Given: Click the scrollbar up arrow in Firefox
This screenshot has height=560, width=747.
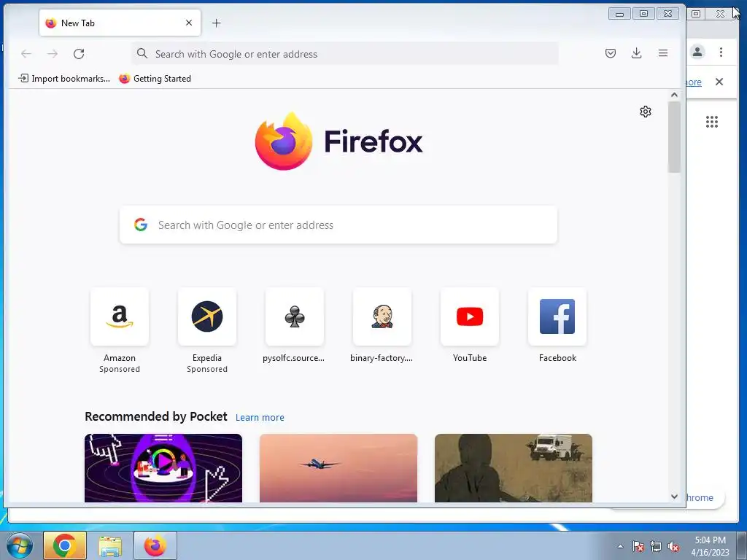Looking at the screenshot, I should pyautogui.click(x=674, y=95).
